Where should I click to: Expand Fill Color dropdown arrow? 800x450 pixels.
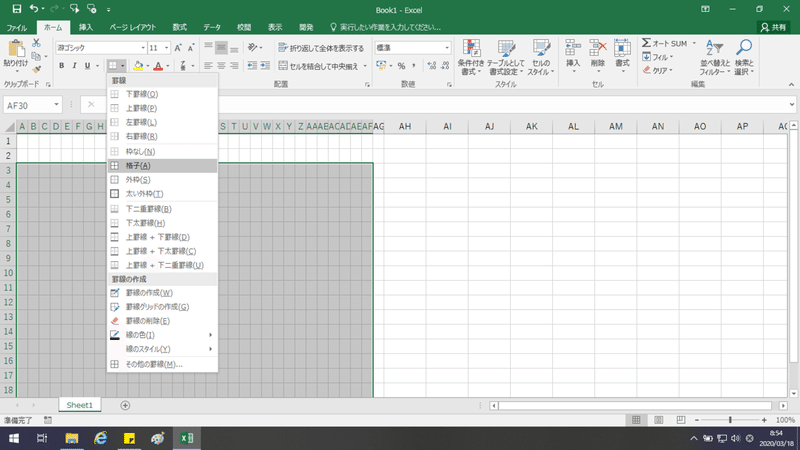pyautogui.click(x=147, y=66)
